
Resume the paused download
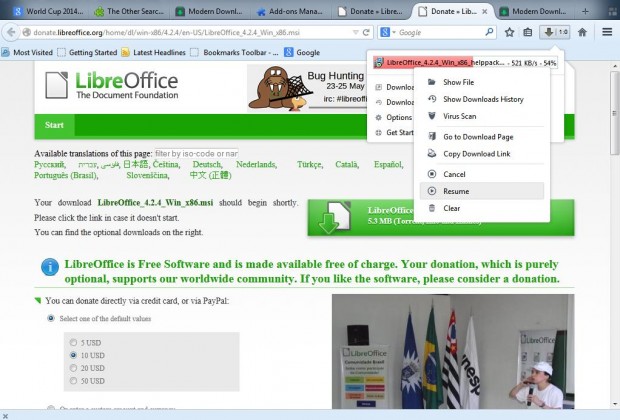click(482, 191)
